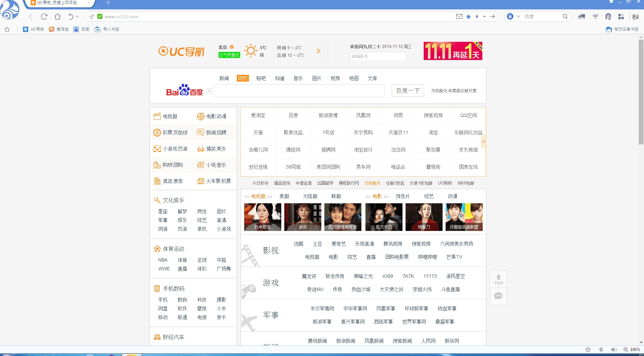644x356 pixels.
Task: Click the Baidu search text box
Action: (299, 91)
